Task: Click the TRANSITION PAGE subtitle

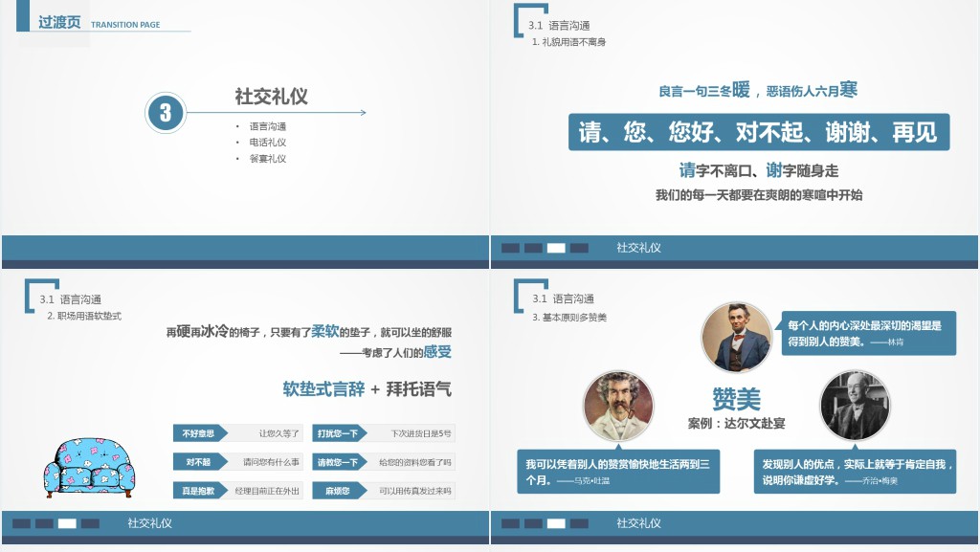Action: point(125,25)
